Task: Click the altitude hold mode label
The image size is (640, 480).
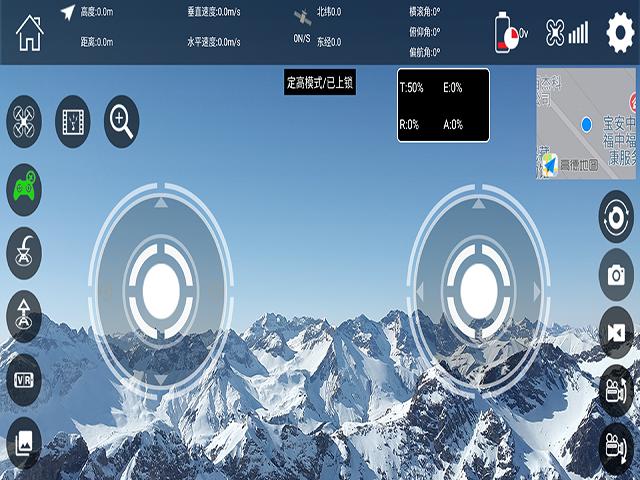Action: tap(320, 82)
